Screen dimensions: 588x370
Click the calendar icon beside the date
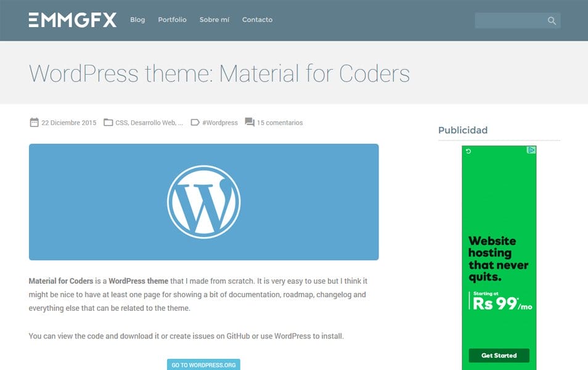(x=34, y=122)
